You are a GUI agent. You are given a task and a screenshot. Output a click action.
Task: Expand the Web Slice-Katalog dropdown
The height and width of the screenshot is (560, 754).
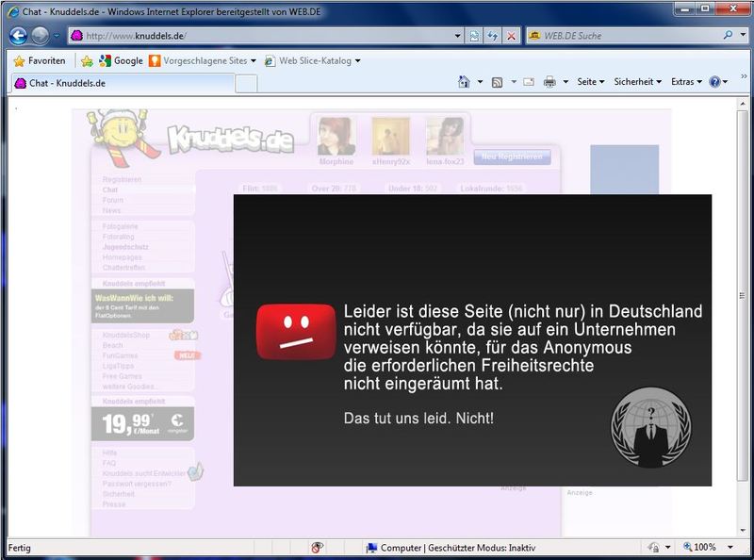pyautogui.click(x=311, y=61)
